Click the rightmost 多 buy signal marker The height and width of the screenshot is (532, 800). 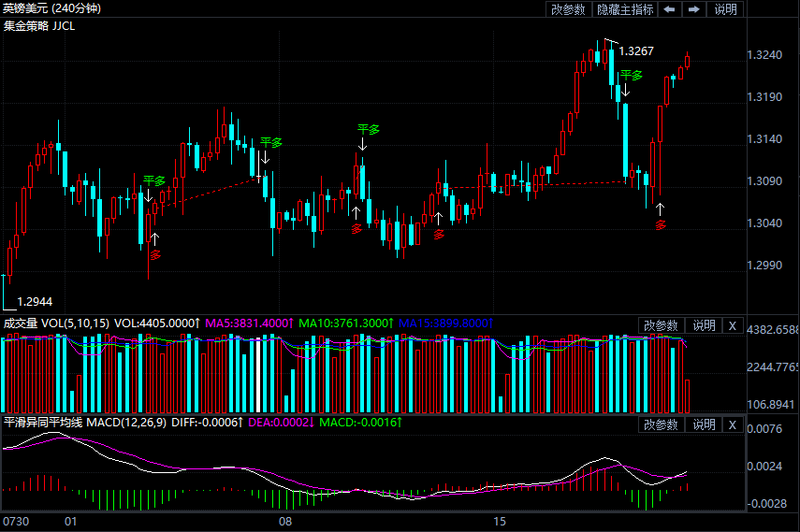tap(661, 223)
